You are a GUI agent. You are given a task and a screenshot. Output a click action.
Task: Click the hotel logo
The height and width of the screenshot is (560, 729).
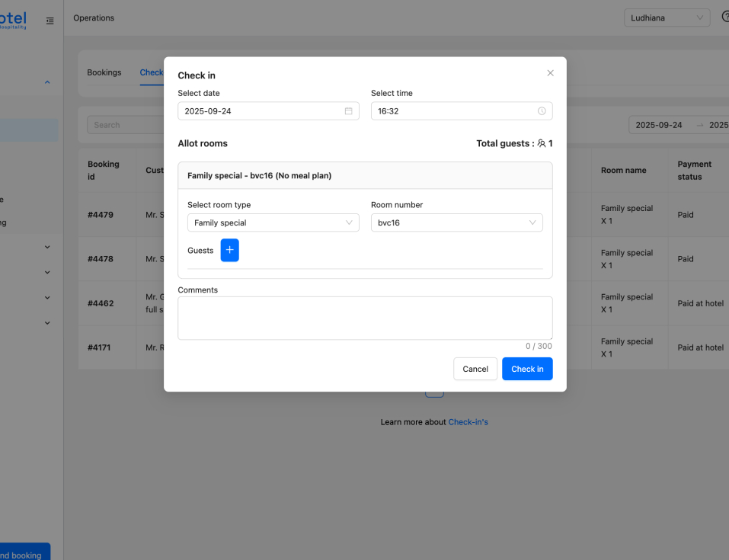point(13,20)
